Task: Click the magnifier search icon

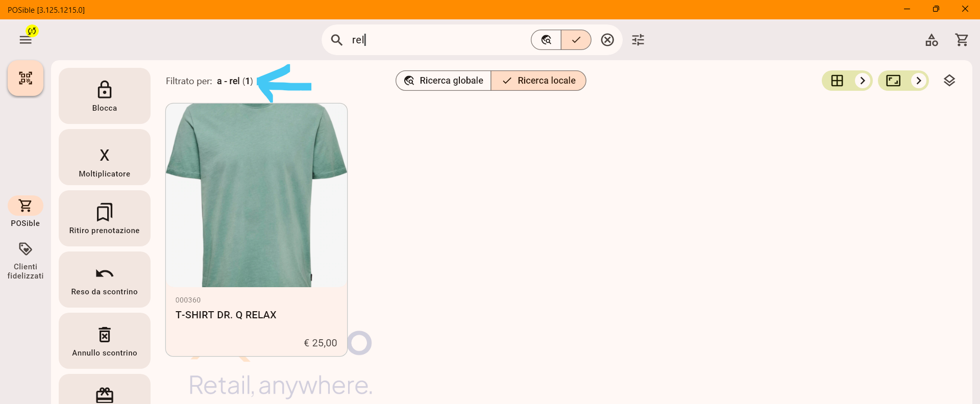Action: coord(336,40)
